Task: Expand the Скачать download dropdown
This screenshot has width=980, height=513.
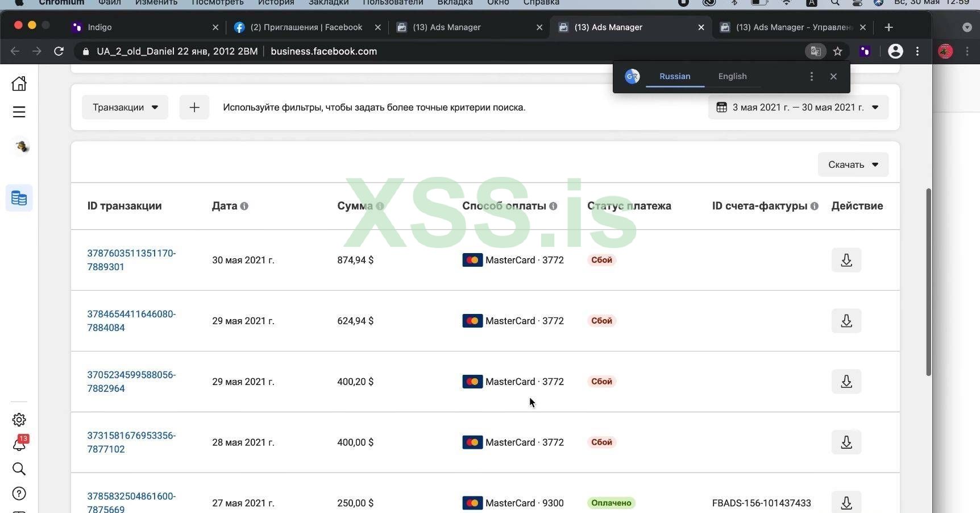Action: pyautogui.click(x=853, y=165)
